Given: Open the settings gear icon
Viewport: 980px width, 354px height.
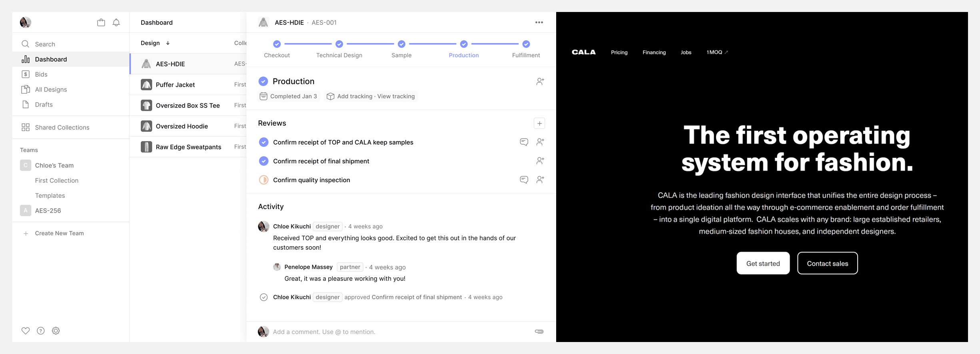Looking at the screenshot, I should (x=56, y=331).
